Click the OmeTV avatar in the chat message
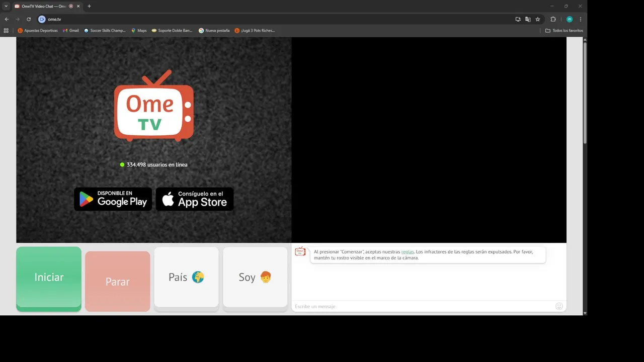 [x=300, y=251]
